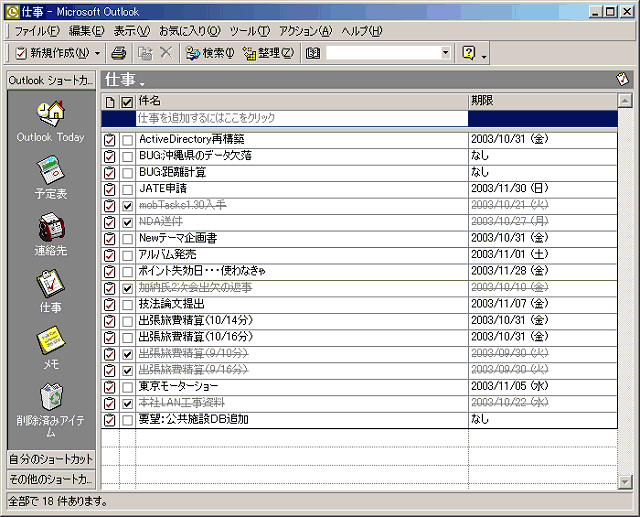640x517 pixels.
Task: Click the Outlook icon in title bar
Action: pyautogui.click(x=12, y=12)
